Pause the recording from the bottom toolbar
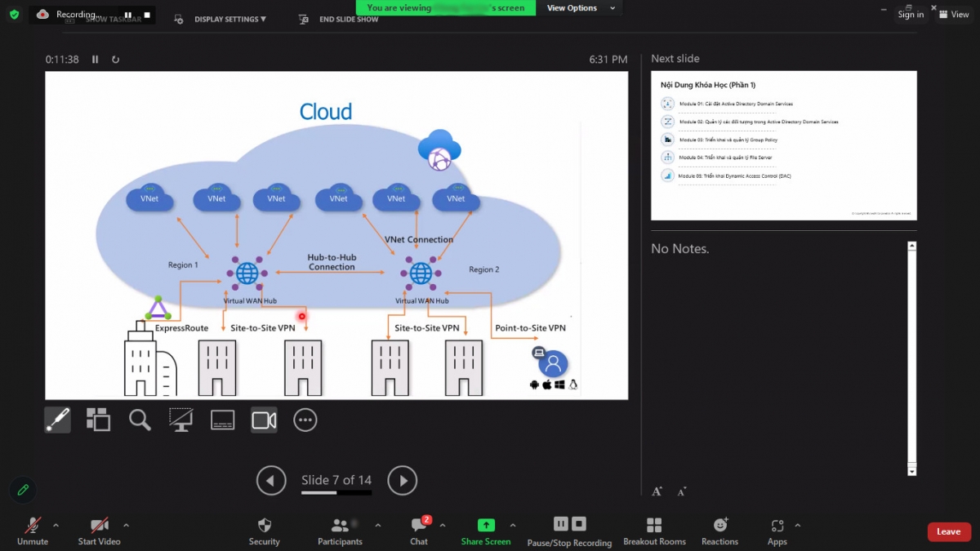 point(561,524)
